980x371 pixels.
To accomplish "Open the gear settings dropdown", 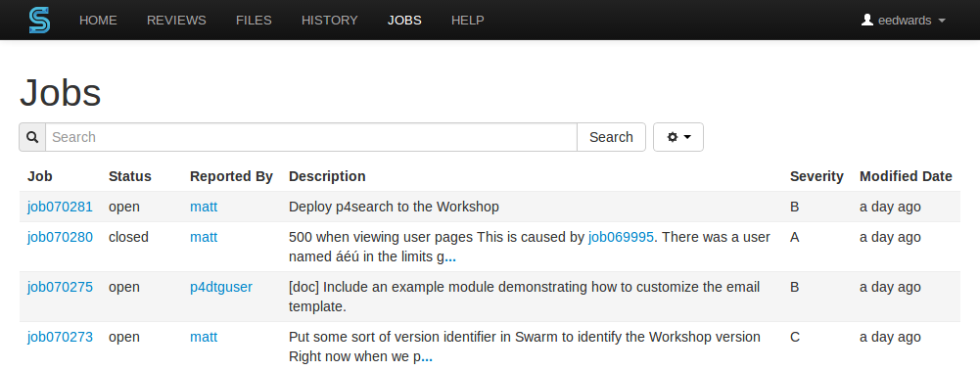I will point(678,137).
